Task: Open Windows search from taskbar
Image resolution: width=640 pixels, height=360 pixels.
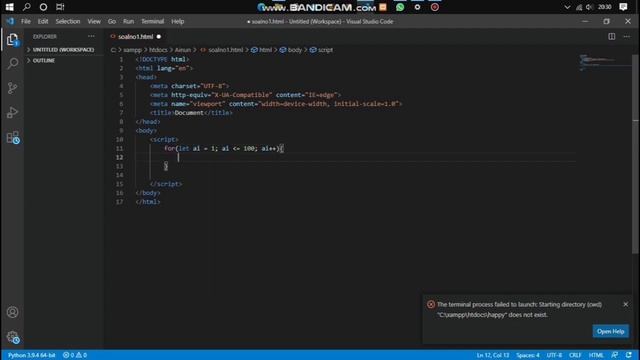Action: click(x=27, y=7)
